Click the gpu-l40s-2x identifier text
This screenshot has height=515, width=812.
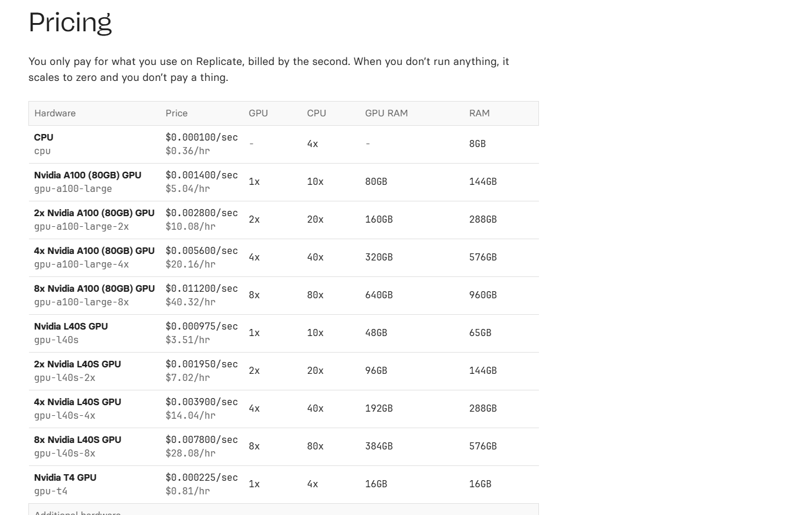(64, 378)
